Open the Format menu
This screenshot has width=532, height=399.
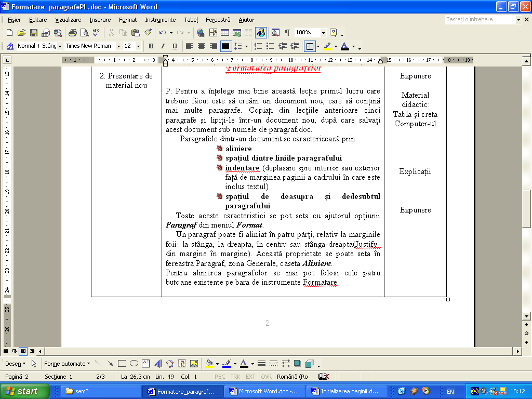(128, 20)
